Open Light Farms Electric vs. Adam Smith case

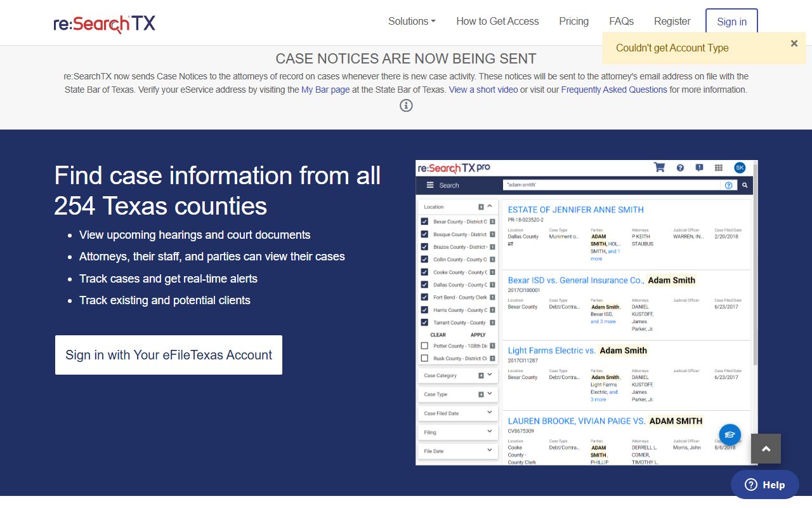(577, 351)
